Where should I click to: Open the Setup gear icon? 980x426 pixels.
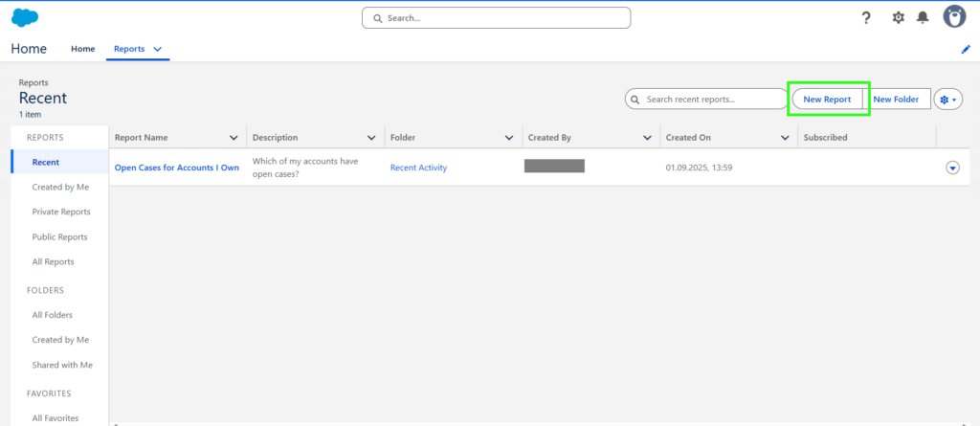click(898, 18)
